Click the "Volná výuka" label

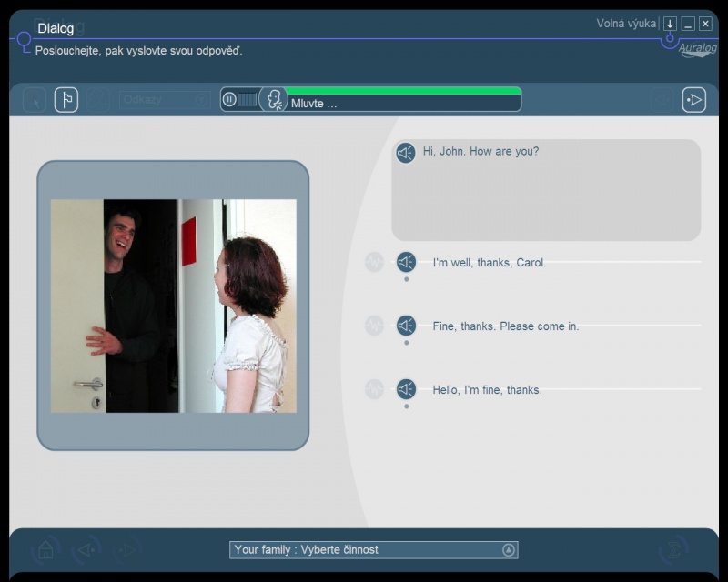coord(626,24)
